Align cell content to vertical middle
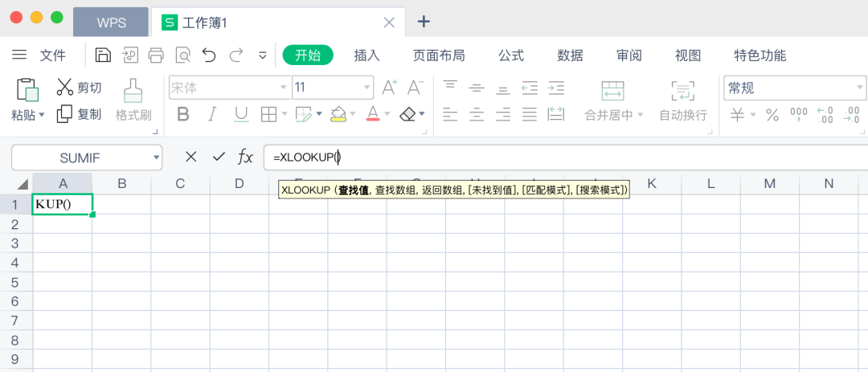Viewport: 868px width, 372px height. (477, 87)
